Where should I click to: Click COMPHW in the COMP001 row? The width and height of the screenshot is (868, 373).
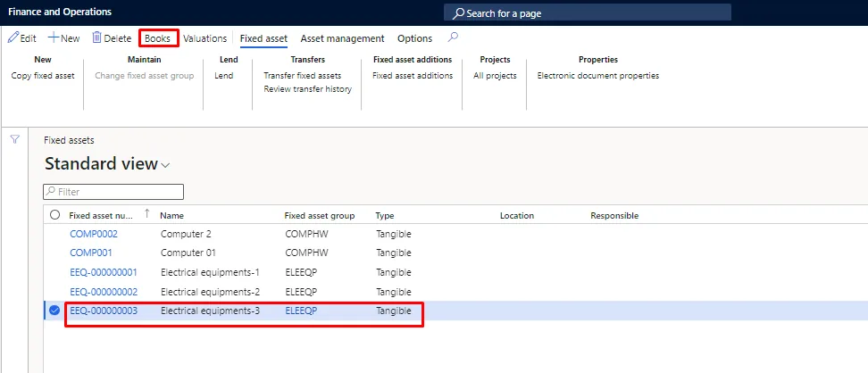point(306,253)
